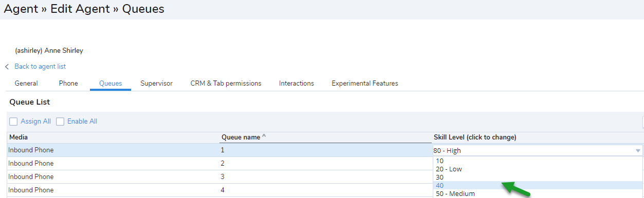Click queue name cell 2
Viewport: 644px width, 198px height.
pyautogui.click(x=326, y=164)
